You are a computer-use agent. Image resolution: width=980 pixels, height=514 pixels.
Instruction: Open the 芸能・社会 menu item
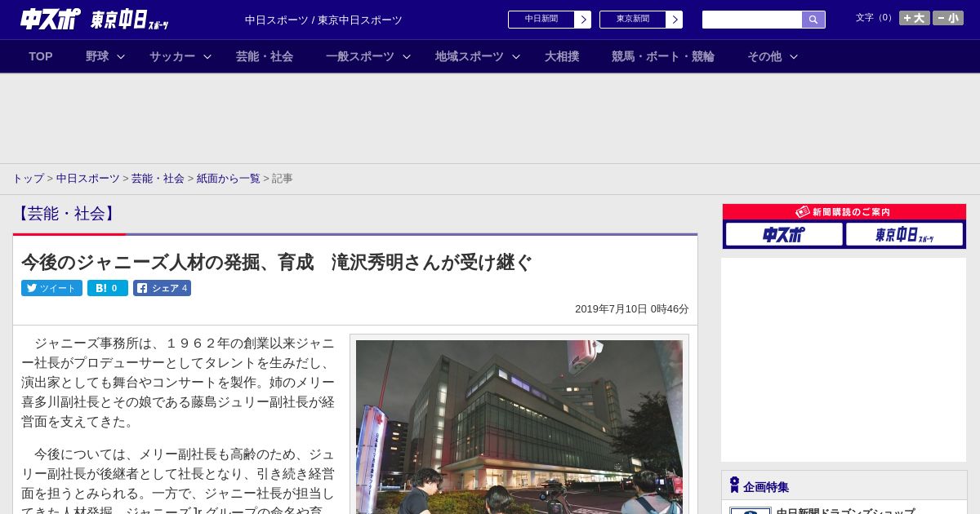click(265, 56)
